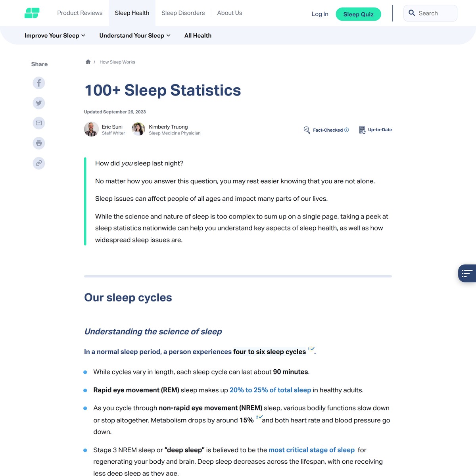Viewport: 476px width, 476px height.
Task: Click the Up-to-Date indicator
Action: [375, 130]
